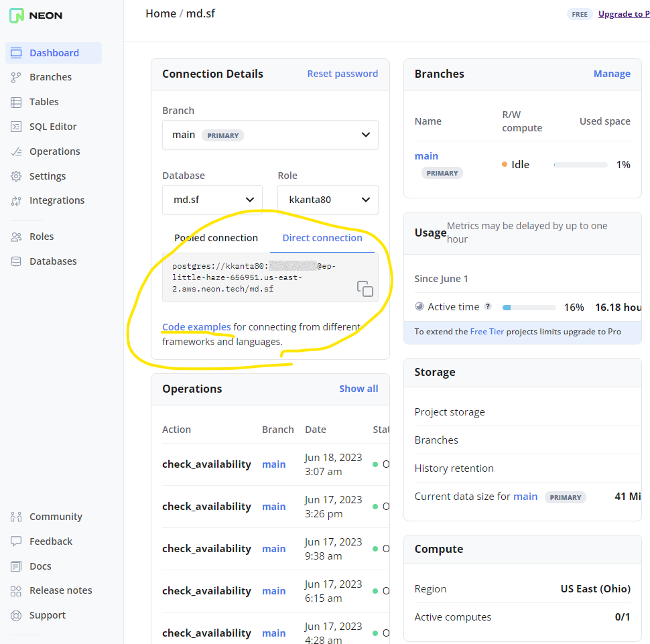This screenshot has height=644, width=650.
Task: Click main branch for Jun 18 operation
Action: click(273, 464)
